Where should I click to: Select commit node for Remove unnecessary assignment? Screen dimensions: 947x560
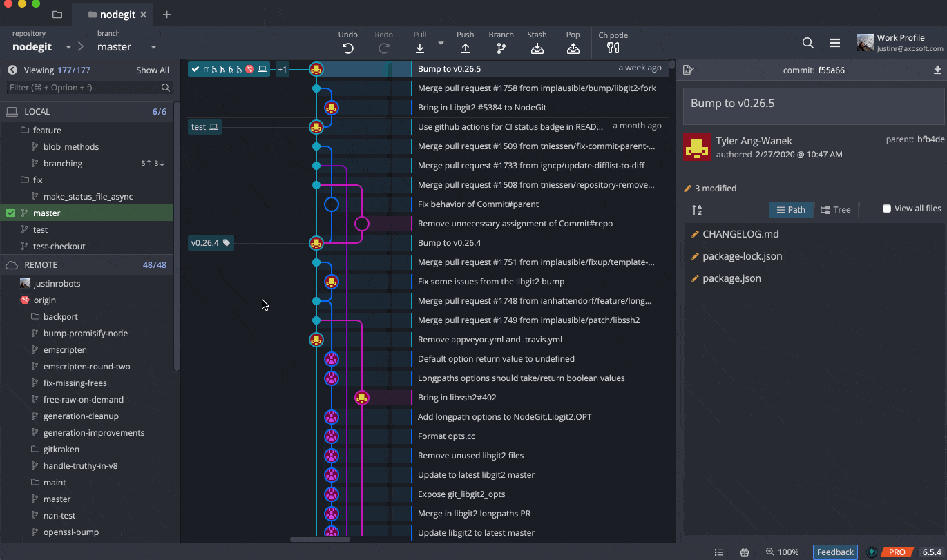[362, 224]
